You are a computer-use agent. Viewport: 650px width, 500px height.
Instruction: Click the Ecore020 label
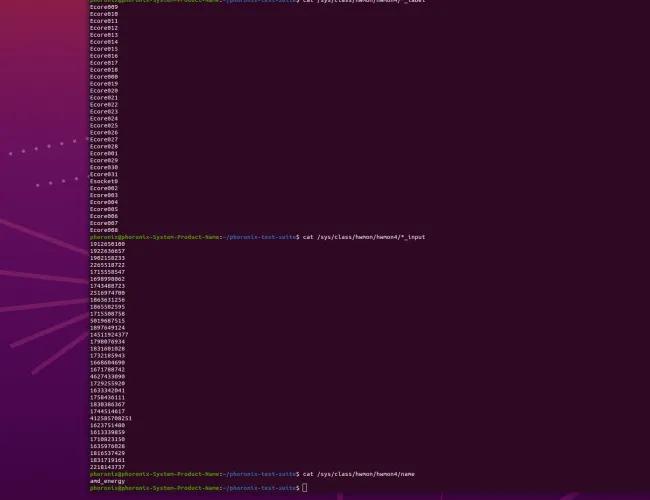point(104,91)
